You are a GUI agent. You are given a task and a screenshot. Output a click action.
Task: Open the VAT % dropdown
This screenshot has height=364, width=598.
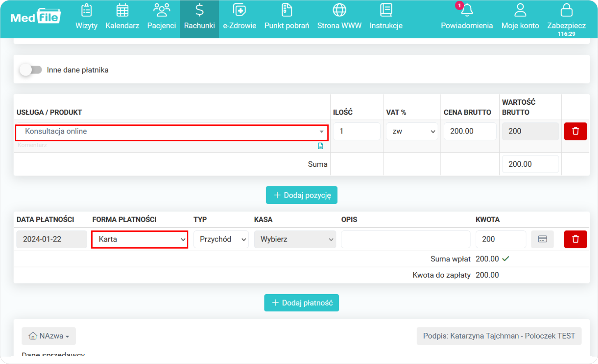coord(412,131)
